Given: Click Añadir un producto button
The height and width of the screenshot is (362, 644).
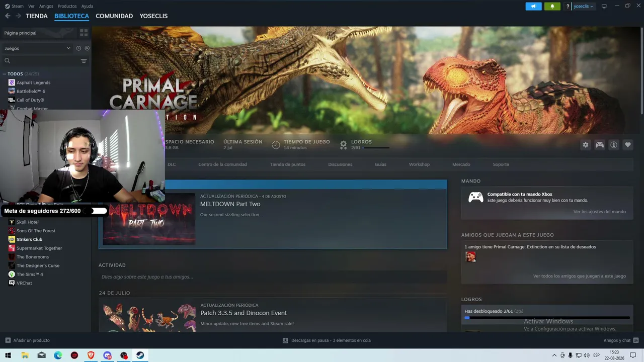Looking at the screenshot, I should click(28, 340).
